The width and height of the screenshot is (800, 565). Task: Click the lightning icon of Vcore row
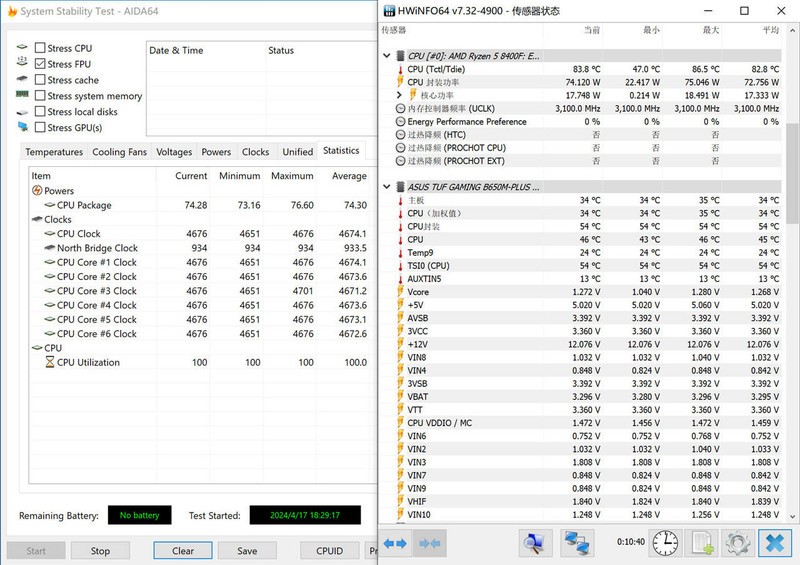point(401,291)
